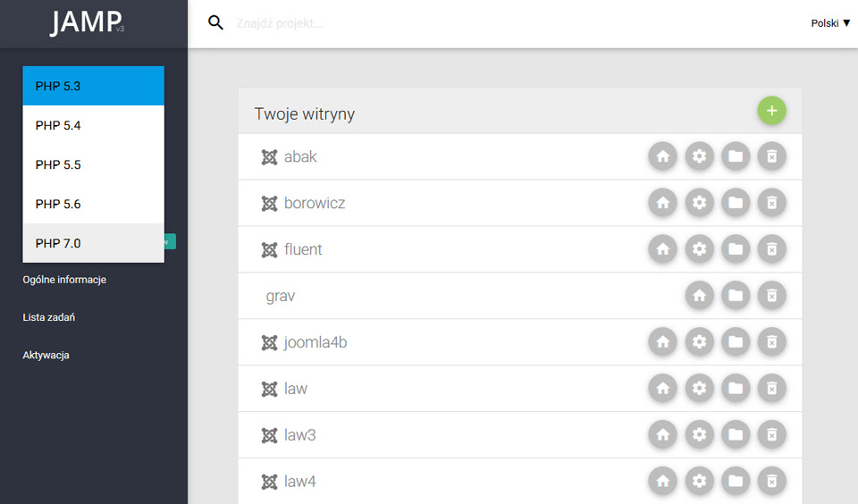Open Polski language dropdown
Screen dimensions: 858x504
[830, 23]
